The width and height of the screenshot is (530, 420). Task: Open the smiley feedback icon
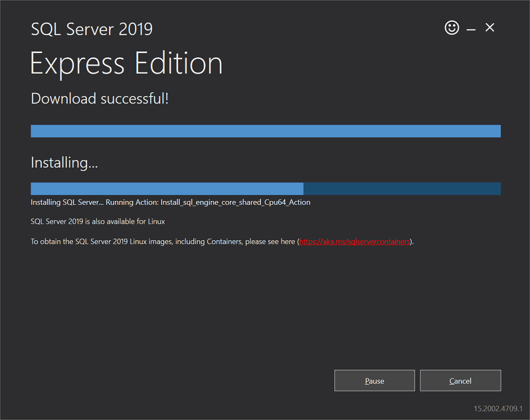point(452,27)
